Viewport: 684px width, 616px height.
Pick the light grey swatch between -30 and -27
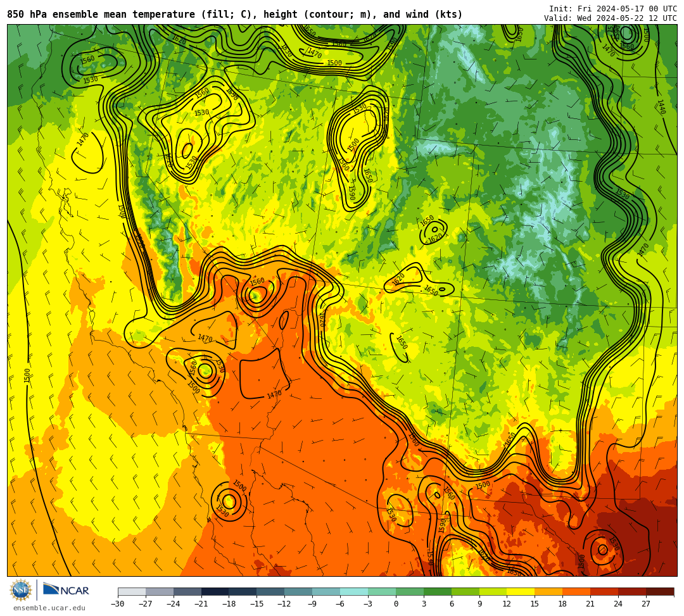point(132,591)
